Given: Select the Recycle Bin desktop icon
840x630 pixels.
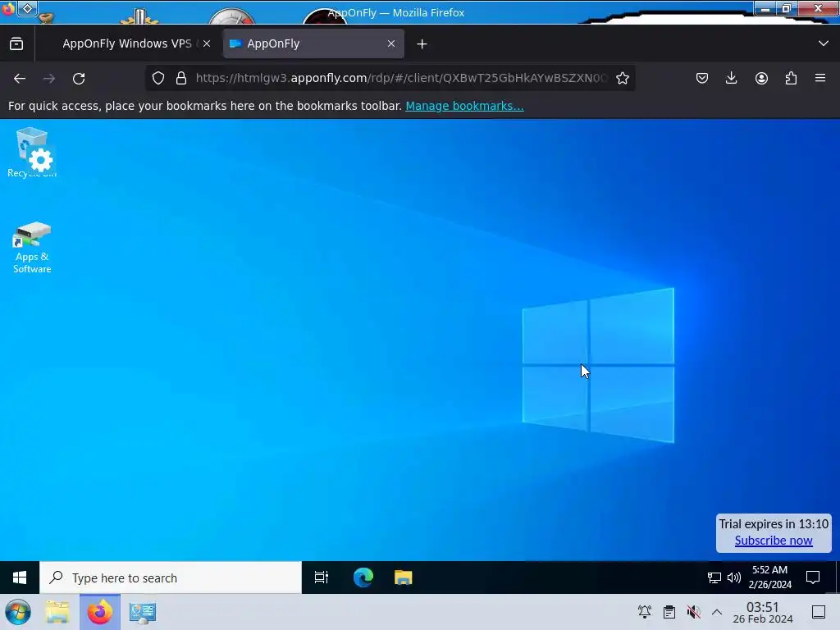Looking at the screenshot, I should coord(32,152).
